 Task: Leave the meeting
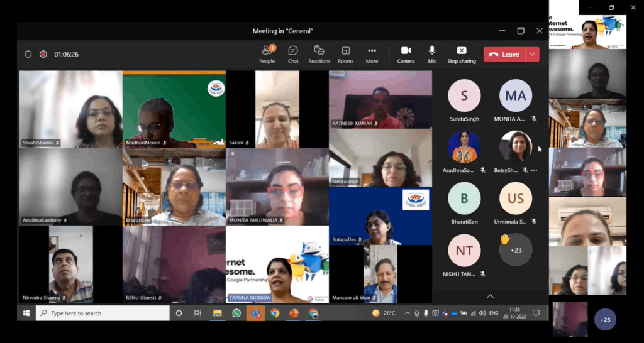click(x=504, y=54)
